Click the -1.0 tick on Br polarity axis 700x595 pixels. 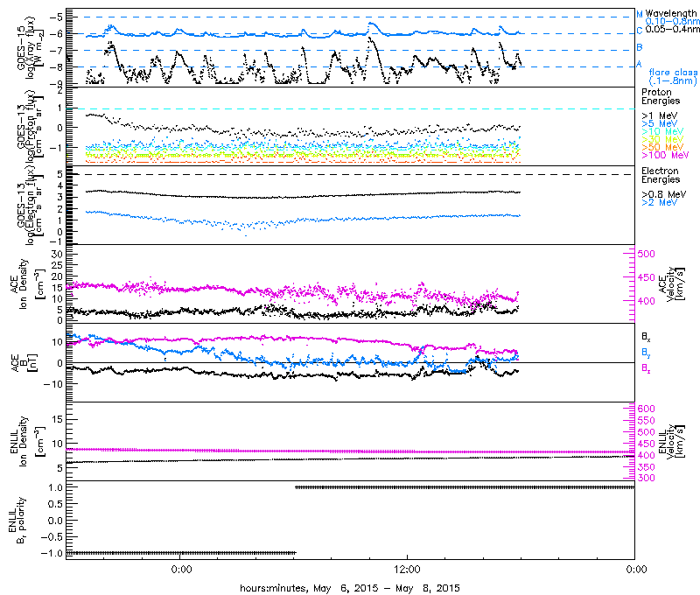[52, 554]
